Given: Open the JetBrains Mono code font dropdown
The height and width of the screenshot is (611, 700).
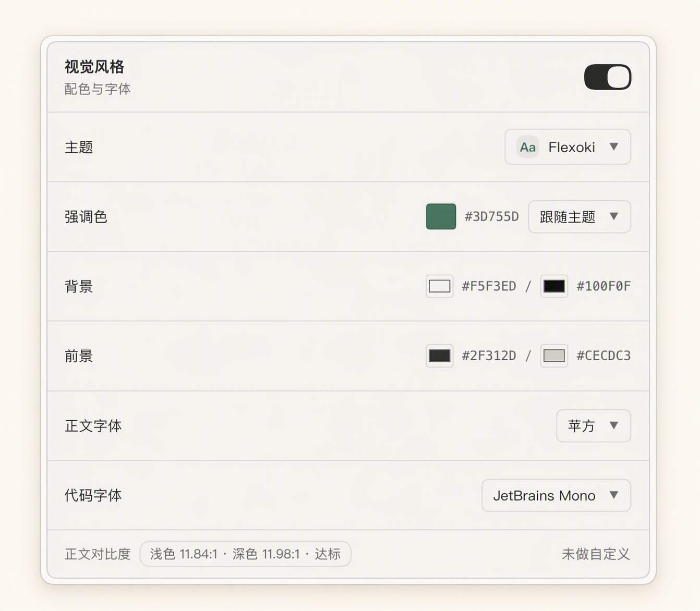Looking at the screenshot, I should point(556,495).
